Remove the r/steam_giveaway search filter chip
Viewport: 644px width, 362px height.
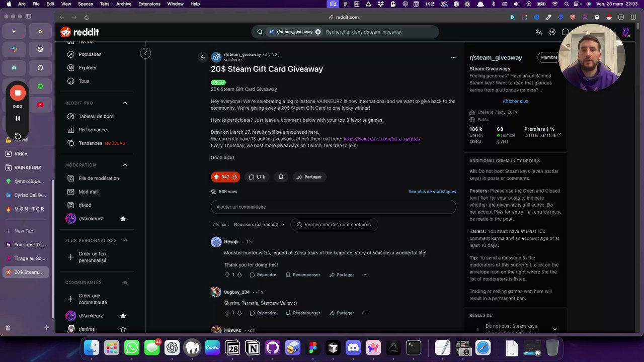click(318, 32)
